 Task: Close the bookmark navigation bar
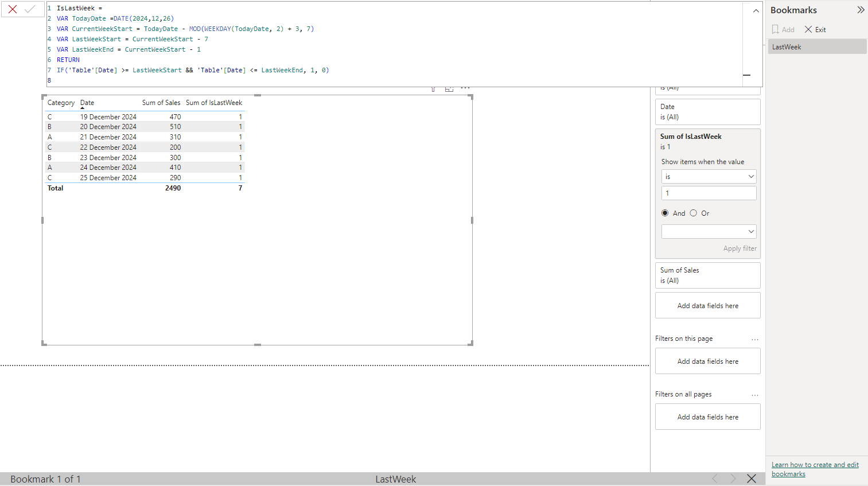pos(752,479)
